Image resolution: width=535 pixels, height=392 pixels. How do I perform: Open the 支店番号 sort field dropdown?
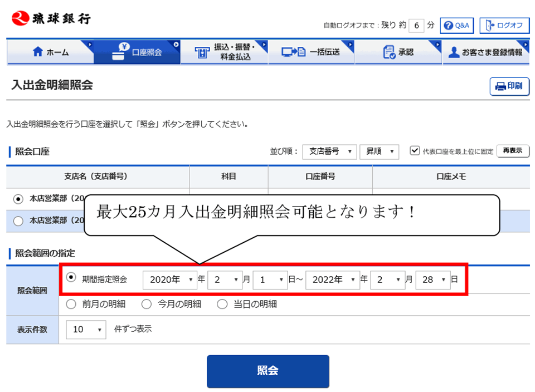(329, 151)
